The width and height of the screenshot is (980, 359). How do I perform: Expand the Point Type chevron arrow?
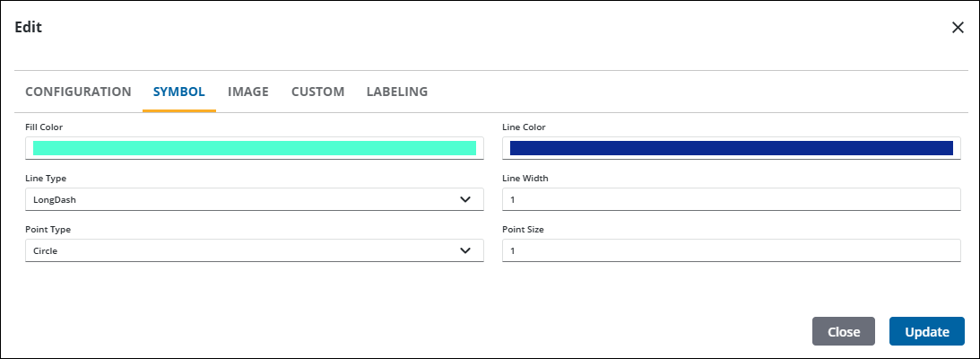(x=465, y=250)
